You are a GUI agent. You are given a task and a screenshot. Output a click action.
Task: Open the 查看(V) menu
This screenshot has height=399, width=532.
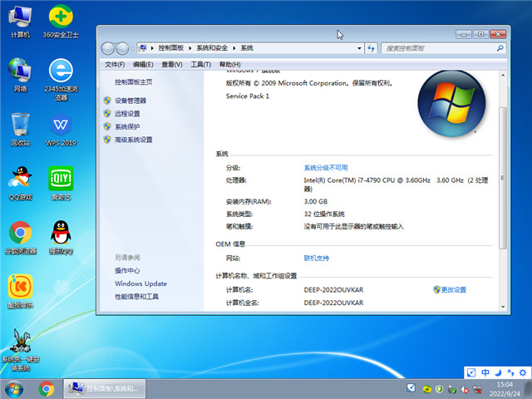coord(172,64)
